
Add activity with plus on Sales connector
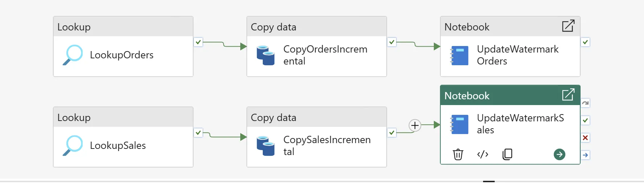(x=415, y=125)
